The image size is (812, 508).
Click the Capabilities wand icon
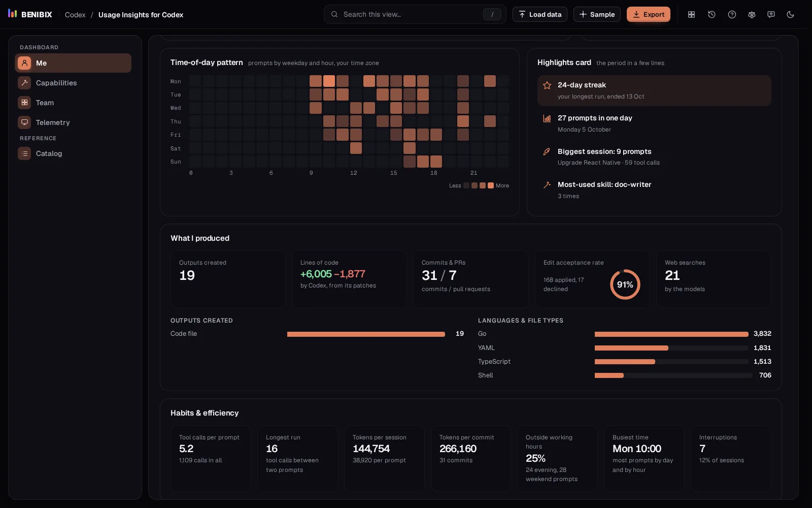tap(24, 83)
